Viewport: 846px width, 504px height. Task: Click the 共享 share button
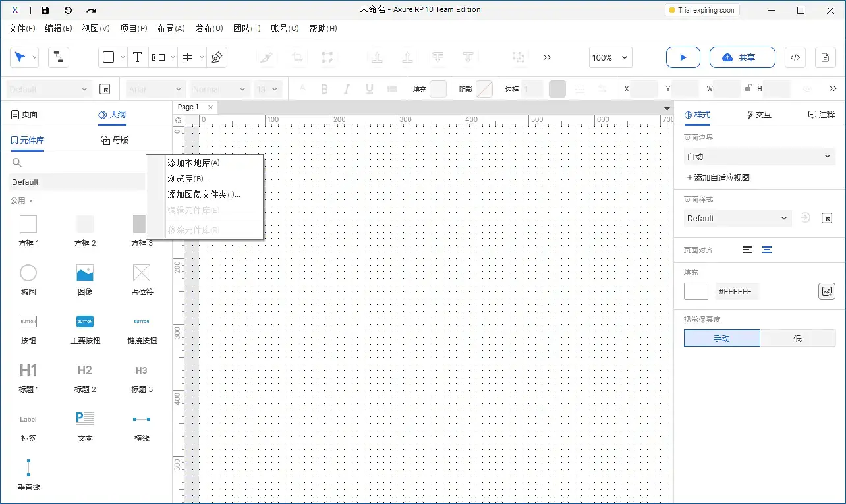point(742,57)
